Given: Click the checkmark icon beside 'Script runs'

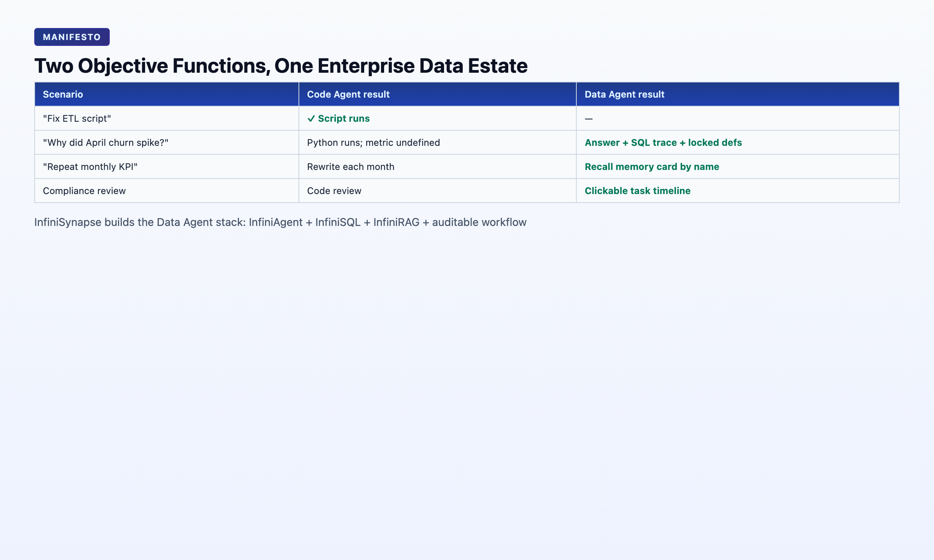Looking at the screenshot, I should tap(311, 119).
